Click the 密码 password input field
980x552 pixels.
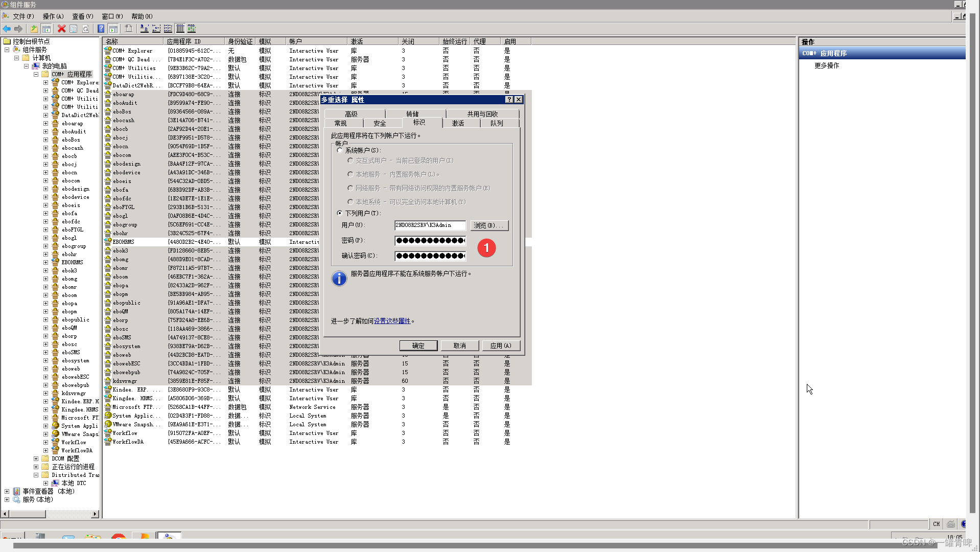point(429,240)
